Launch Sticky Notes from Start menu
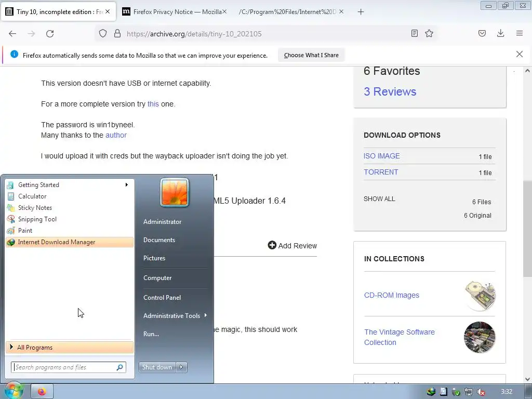The width and height of the screenshot is (532, 399). point(70,208)
